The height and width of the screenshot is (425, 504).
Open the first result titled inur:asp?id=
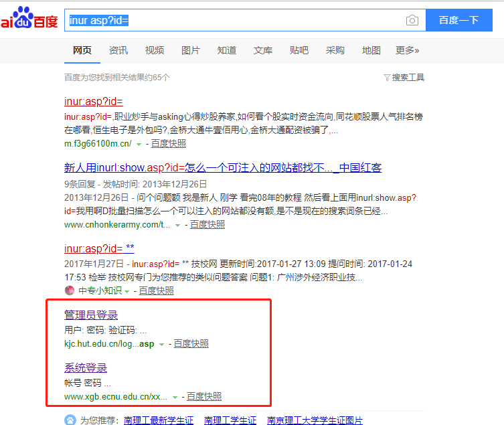(94, 102)
